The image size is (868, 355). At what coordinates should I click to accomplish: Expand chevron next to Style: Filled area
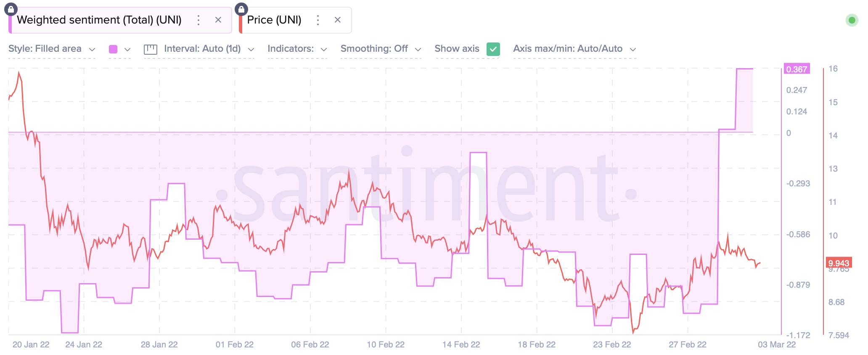point(92,50)
